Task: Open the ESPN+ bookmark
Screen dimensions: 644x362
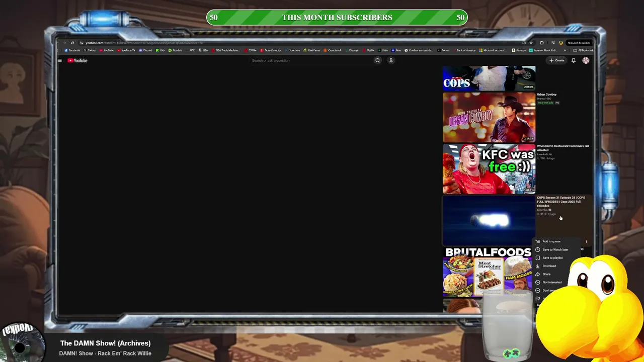Action: click(251, 50)
